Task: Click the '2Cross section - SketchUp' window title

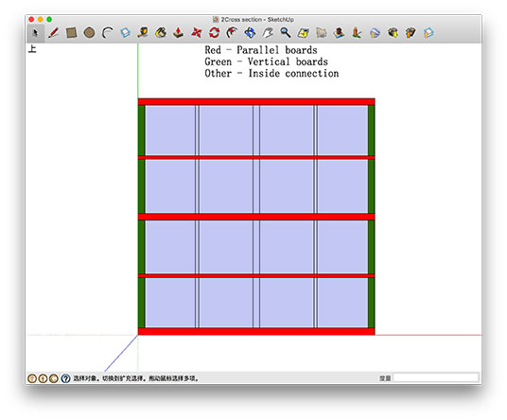Action: (257, 20)
